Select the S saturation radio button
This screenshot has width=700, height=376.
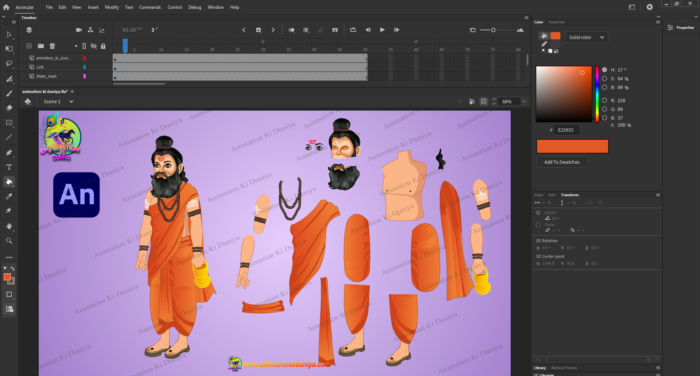(604, 79)
